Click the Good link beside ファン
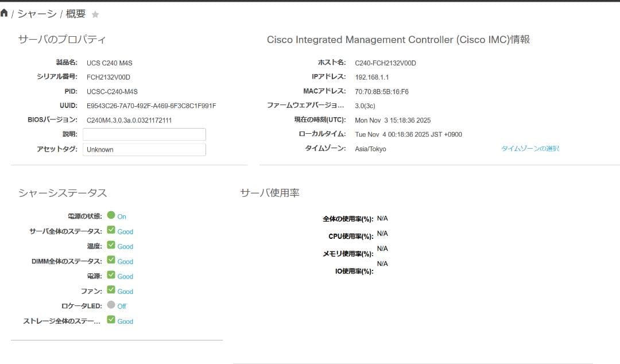The height and width of the screenshot is (364, 620). click(125, 291)
